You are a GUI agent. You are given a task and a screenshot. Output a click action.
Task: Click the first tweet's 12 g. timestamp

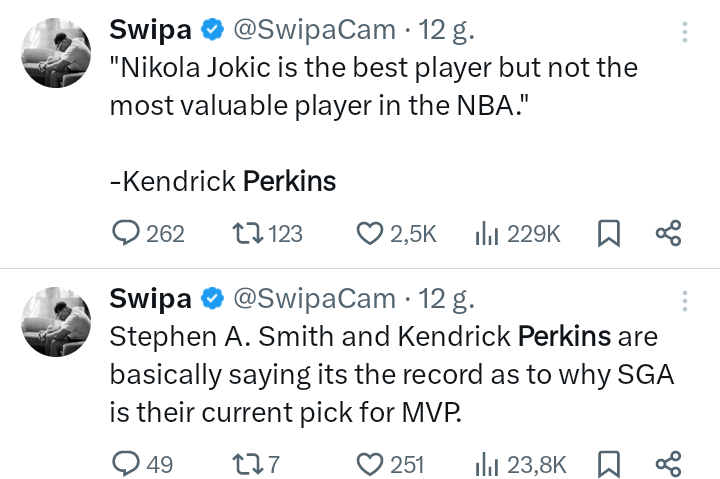446,31
